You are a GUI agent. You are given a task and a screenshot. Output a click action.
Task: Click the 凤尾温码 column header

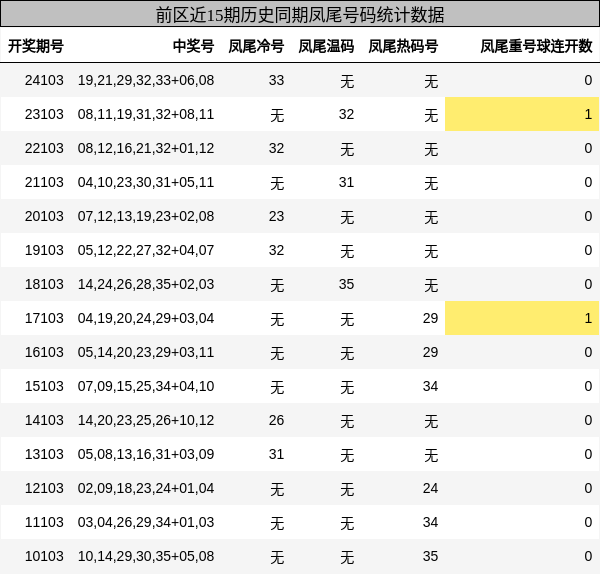click(326, 46)
